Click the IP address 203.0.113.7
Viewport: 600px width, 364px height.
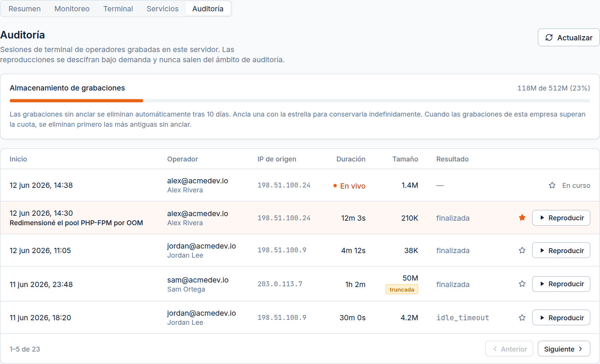tap(280, 284)
